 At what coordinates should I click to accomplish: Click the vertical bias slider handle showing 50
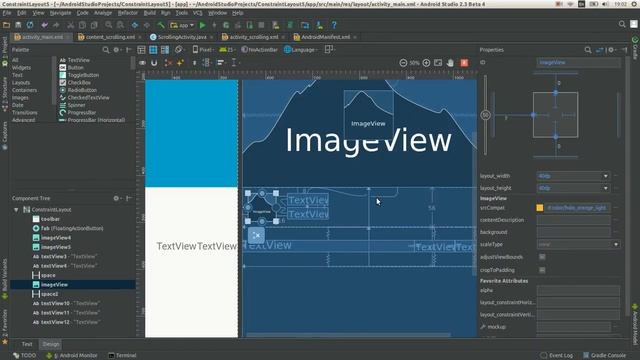(x=485, y=115)
